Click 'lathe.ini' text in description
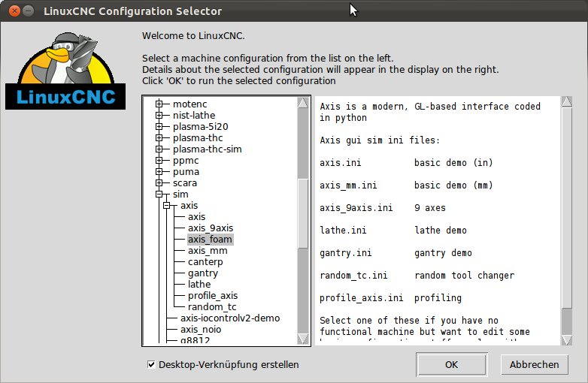The image size is (588, 383). pos(343,231)
